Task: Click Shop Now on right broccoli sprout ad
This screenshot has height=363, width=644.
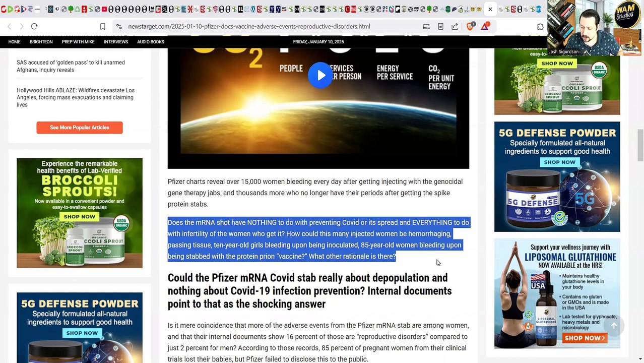Action: [x=557, y=63]
